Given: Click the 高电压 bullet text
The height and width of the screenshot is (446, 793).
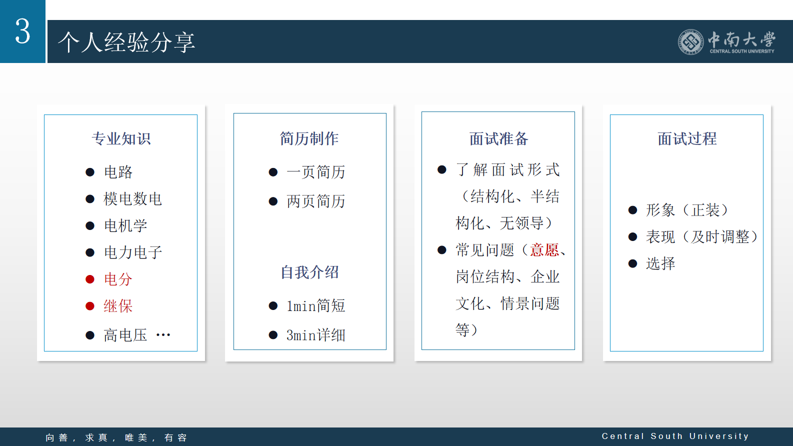Looking at the screenshot, I should 126,335.
